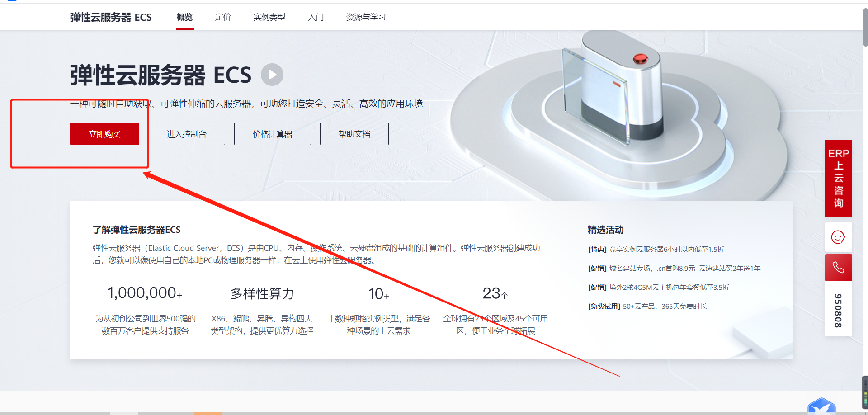Click the blue assistant bird icon

(821, 406)
